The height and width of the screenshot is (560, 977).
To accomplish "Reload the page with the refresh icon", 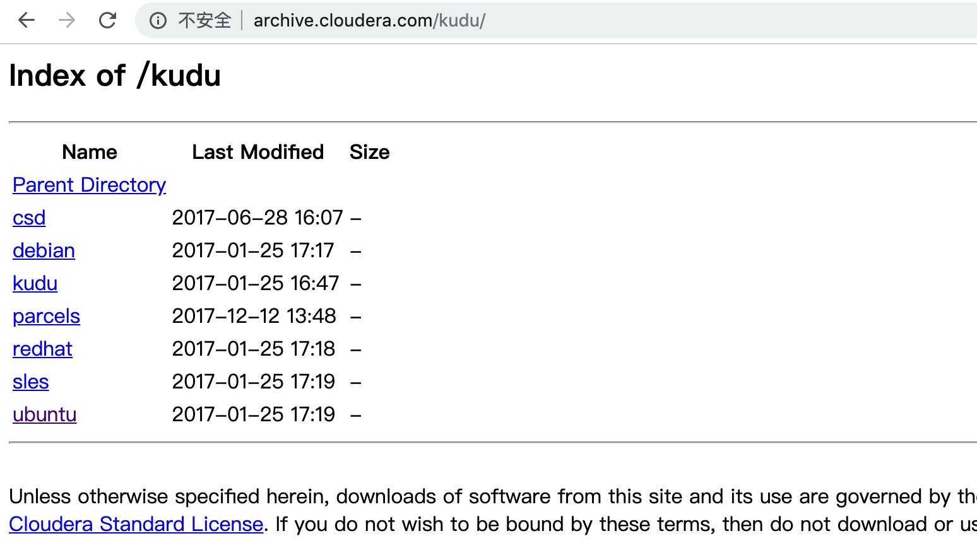I will [108, 20].
